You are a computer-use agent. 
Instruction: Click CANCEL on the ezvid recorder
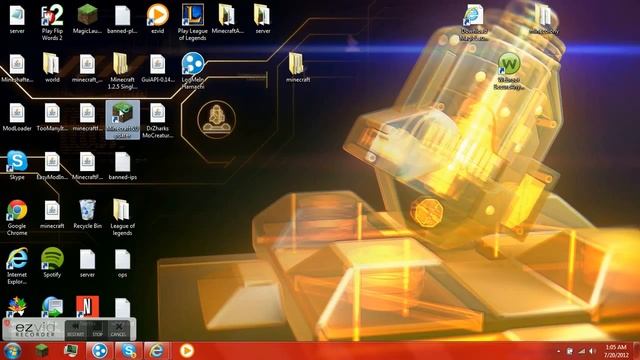pyautogui.click(x=118, y=329)
